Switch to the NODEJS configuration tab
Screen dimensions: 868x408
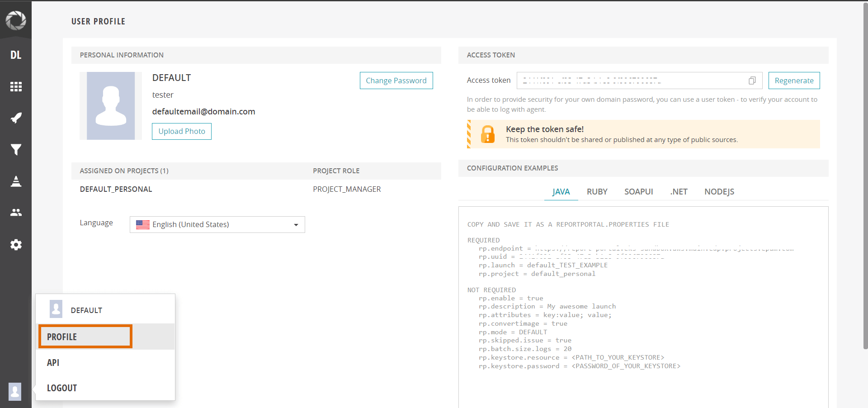coord(719,191)
